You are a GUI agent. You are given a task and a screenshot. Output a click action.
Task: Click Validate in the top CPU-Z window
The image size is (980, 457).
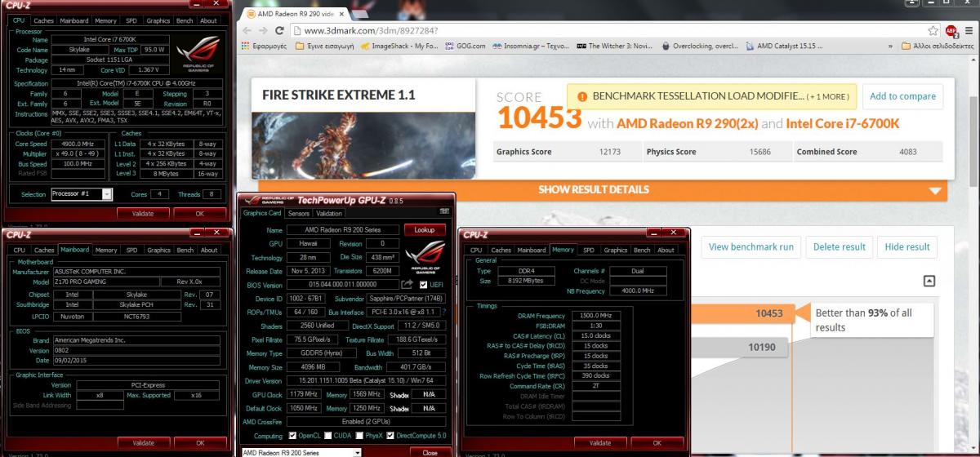pyautogui.click(x=143, y=213)
